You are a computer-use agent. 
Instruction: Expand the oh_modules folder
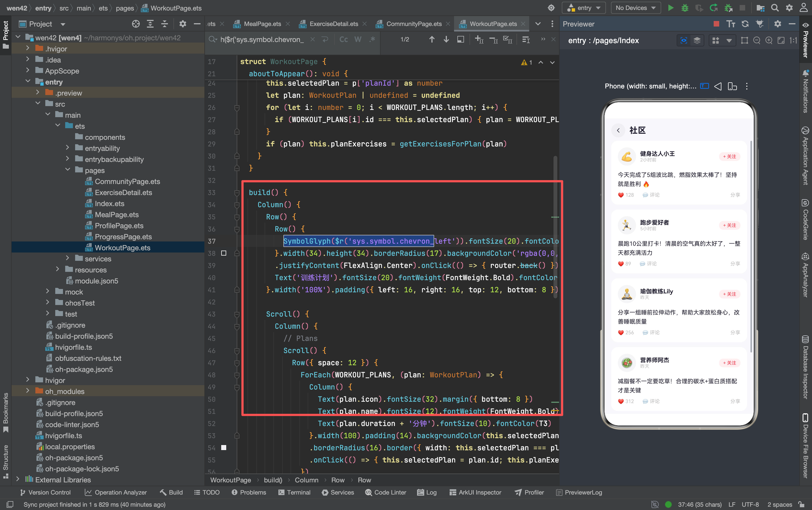point(28,391)
